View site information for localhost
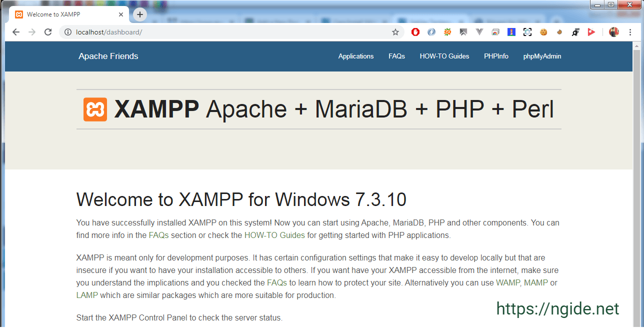This screenshot has width=644, height=328. (x=68, y=32)
